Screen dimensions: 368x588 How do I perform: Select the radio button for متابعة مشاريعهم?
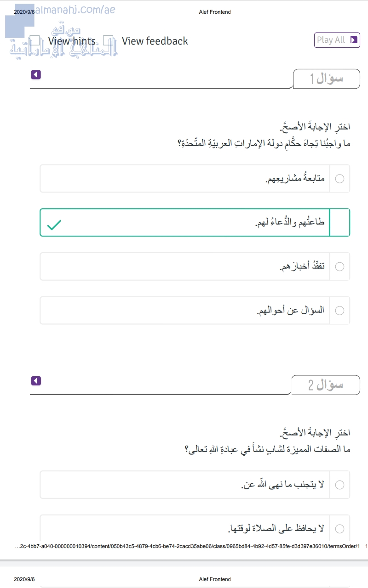click(339, 179)
